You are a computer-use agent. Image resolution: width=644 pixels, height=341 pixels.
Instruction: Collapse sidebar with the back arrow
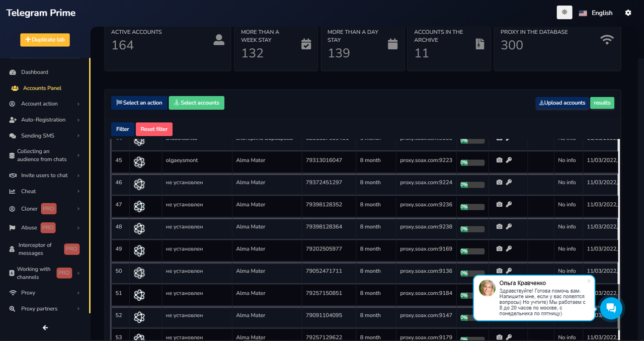point(45,327)
